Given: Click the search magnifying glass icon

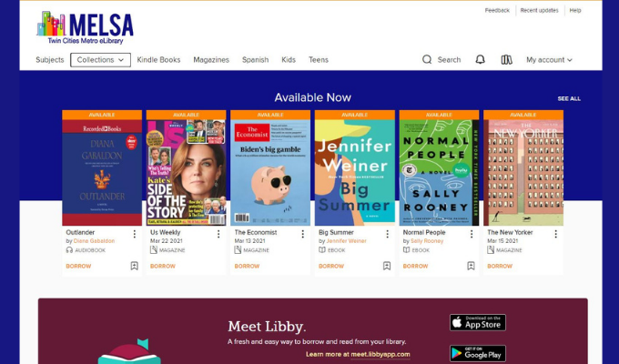Looking at the screenshot, I should [427, 60].
